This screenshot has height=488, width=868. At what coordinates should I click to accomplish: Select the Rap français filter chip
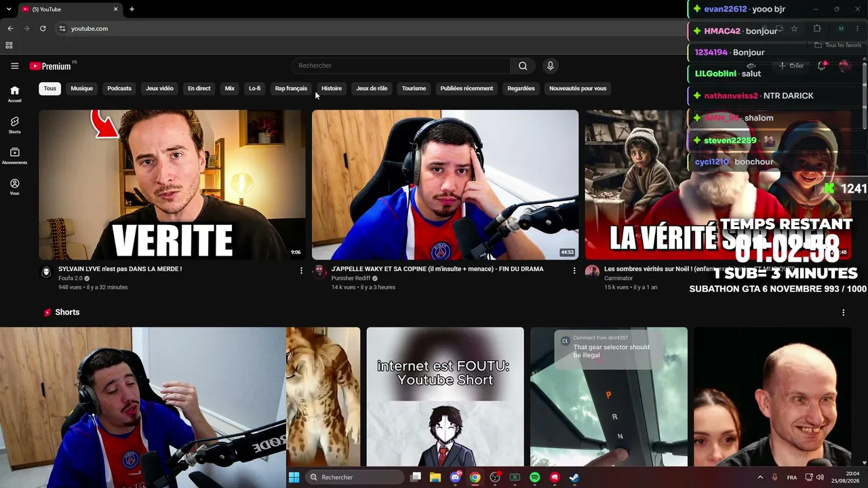(x=291, y=88)
